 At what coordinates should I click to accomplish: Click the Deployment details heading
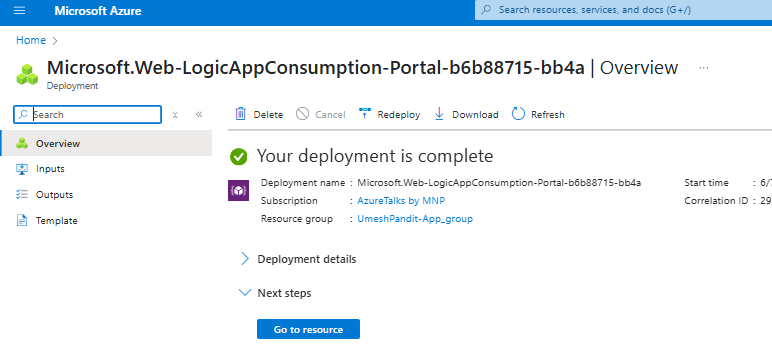pyautogui.click(x=307, y=259)
